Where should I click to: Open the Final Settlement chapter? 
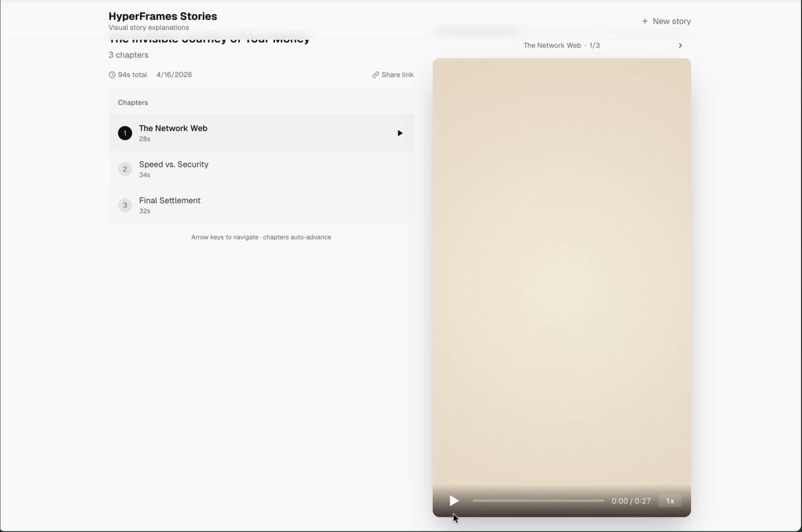click(x=261, y=205)
